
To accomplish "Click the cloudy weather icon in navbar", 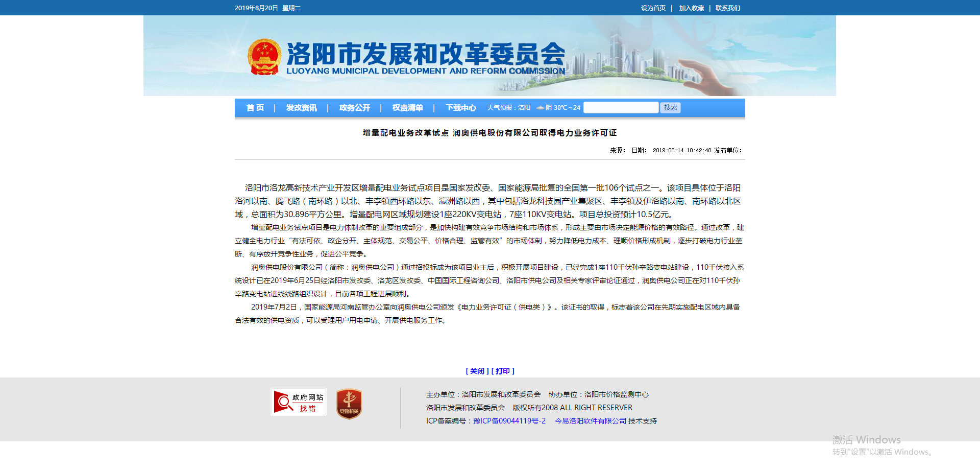I will [x=540, y=108].
